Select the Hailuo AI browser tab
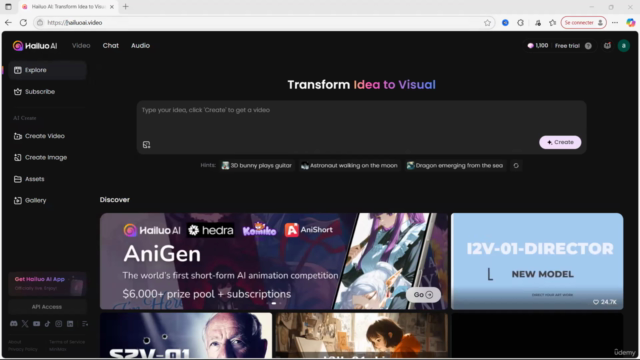 tap(68, 7)
